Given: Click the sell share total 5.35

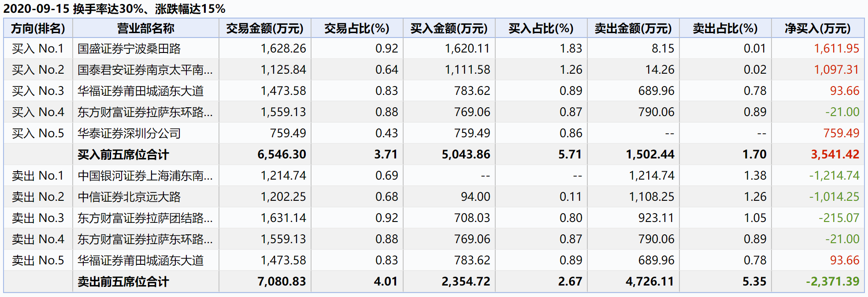Looking at the screenshot, I should coord(754,282).
